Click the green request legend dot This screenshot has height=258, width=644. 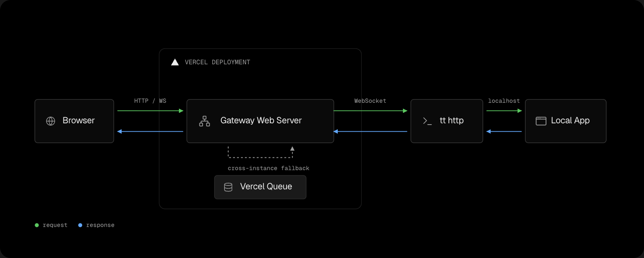(37, 225)
